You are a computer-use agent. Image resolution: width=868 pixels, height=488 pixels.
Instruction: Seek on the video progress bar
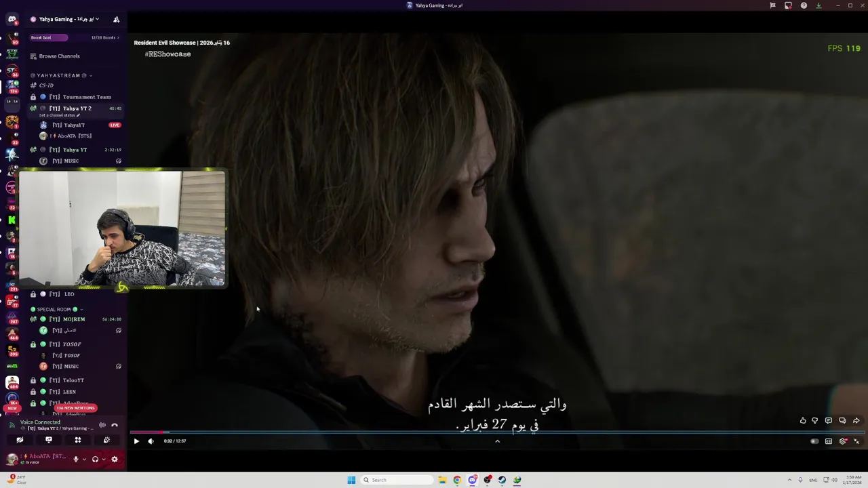pos(496,432)
